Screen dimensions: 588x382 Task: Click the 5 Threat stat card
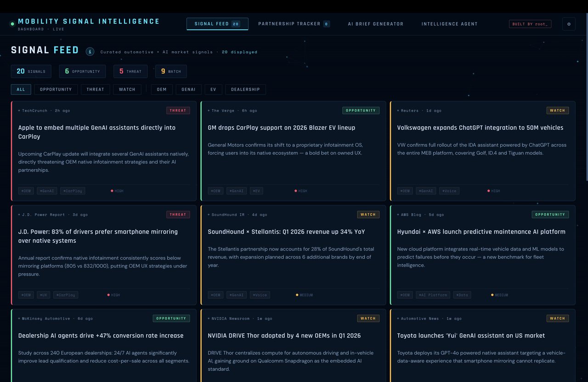(x=130, y=71)
